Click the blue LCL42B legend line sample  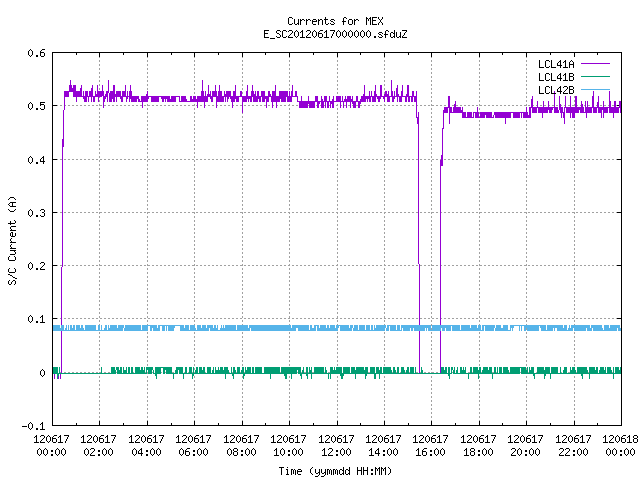(x=595, y=89)
